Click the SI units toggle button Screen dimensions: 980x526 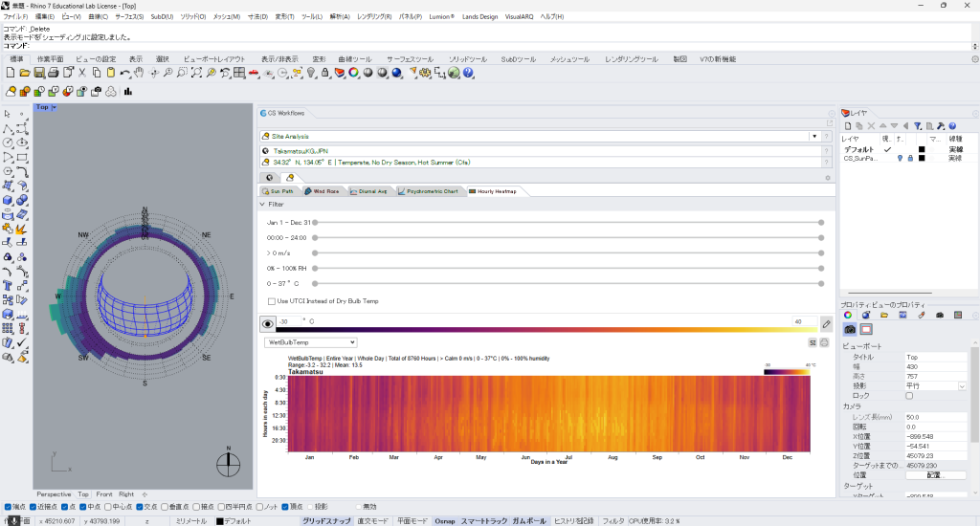tap(813, 342)
